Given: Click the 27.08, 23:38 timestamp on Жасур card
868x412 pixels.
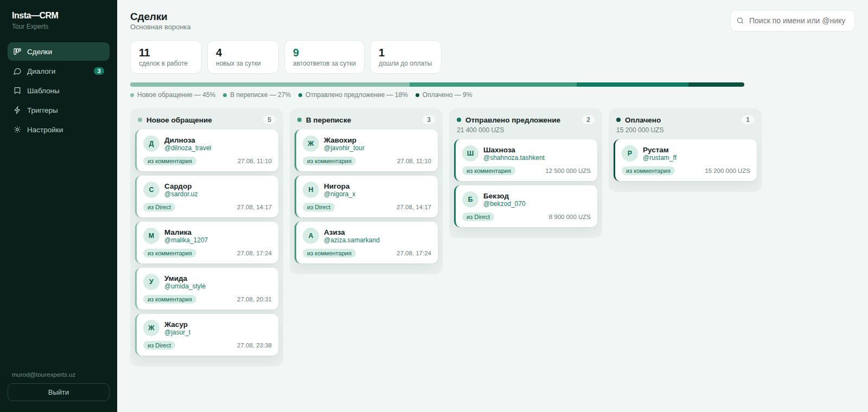Looking at the screenshot, I should [254, 345].
